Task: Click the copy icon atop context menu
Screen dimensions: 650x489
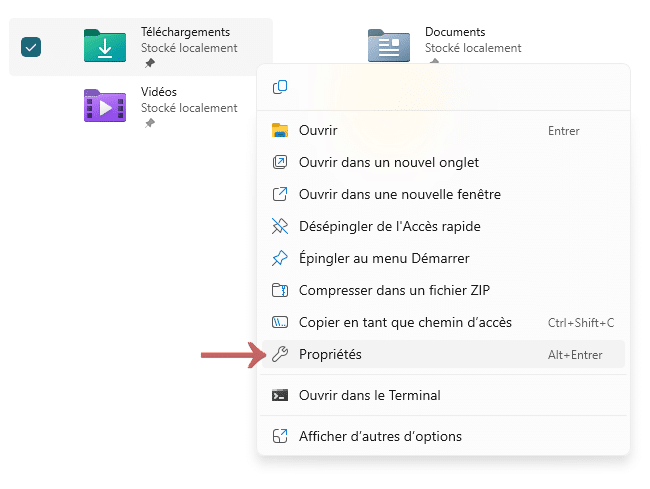Action: pos(280,87)
